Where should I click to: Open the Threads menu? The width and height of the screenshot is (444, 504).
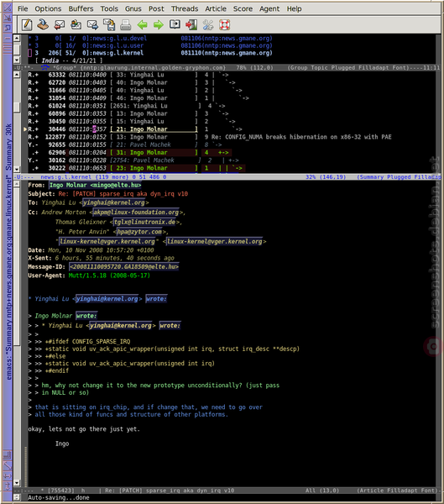point(185,8)
